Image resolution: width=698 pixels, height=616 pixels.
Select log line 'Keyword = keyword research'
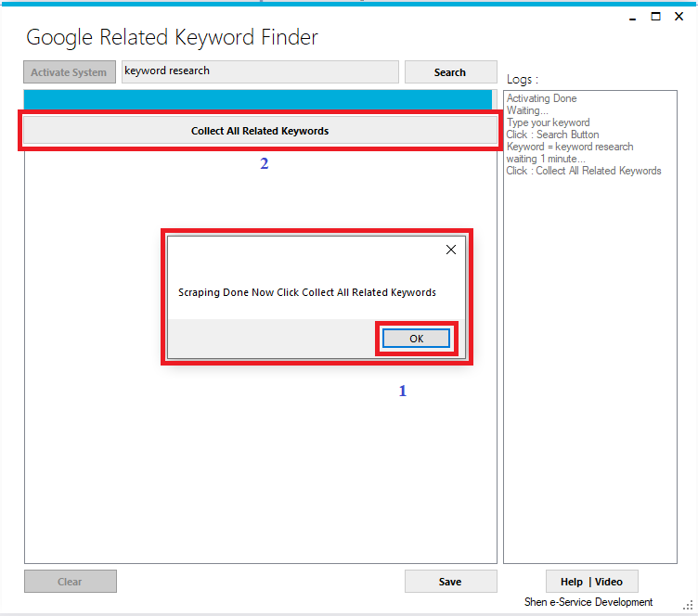[x=570, y=147]
